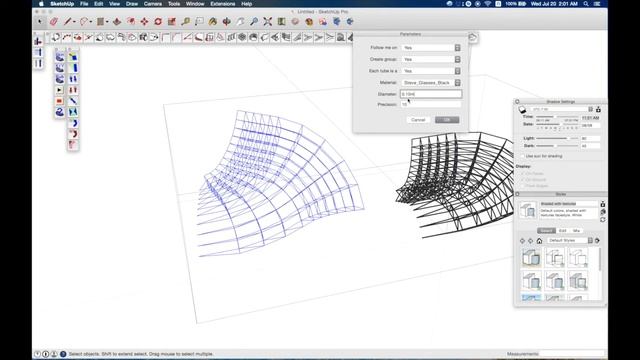Expand the line tool dropdown arrow

[x=74, y=22]
